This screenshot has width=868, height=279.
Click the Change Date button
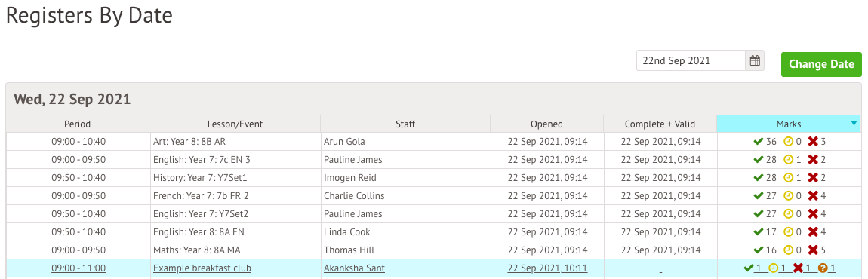(x=821, y=64)
